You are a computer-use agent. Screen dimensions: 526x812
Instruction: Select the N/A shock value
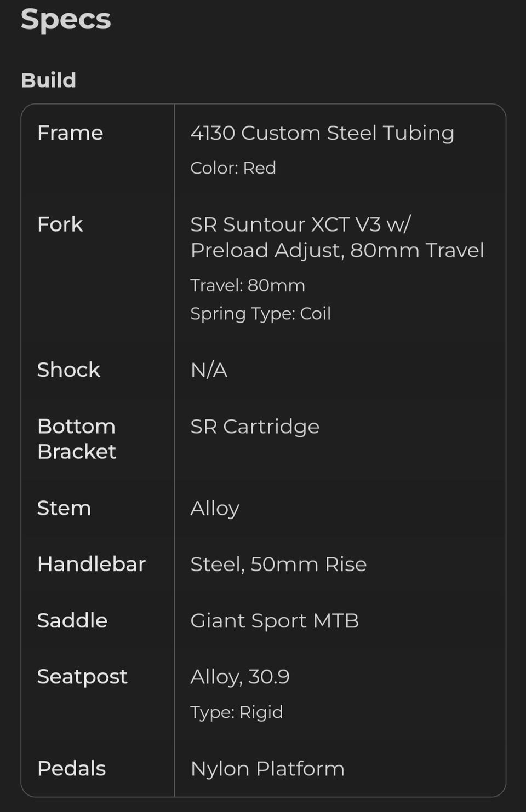click(x=209, y=370)
